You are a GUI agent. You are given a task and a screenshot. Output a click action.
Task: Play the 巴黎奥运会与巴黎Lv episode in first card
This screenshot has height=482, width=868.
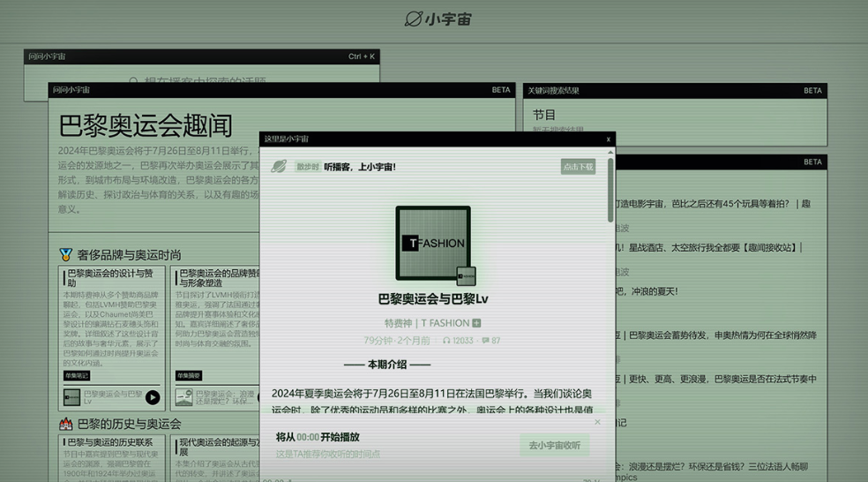(x=153, y=397)
